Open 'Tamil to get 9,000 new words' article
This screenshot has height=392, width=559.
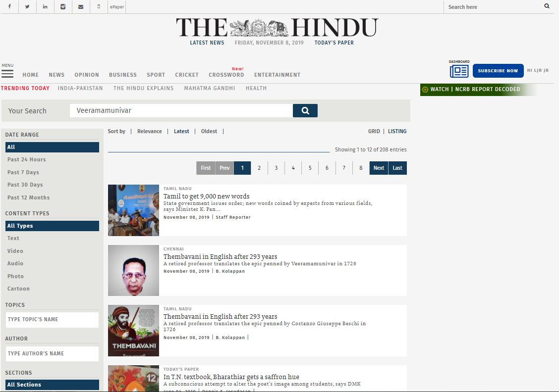pyautogui.click(x=207, y=196)
